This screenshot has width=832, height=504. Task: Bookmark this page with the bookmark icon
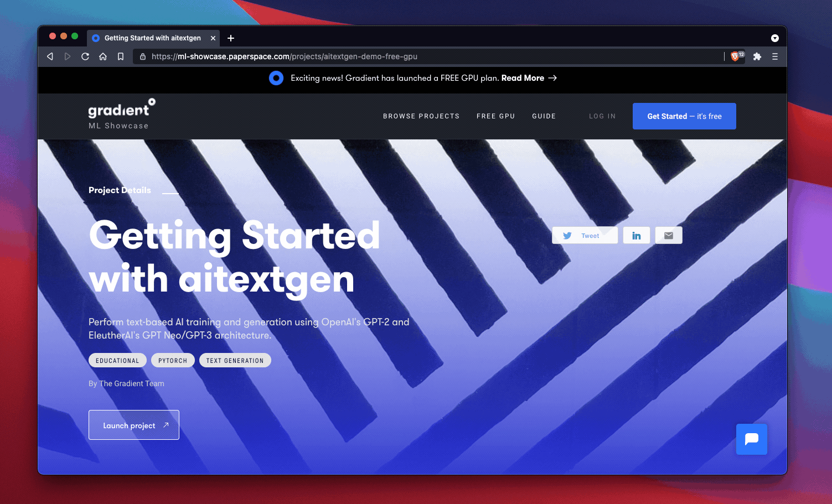[x=121, y=56]
